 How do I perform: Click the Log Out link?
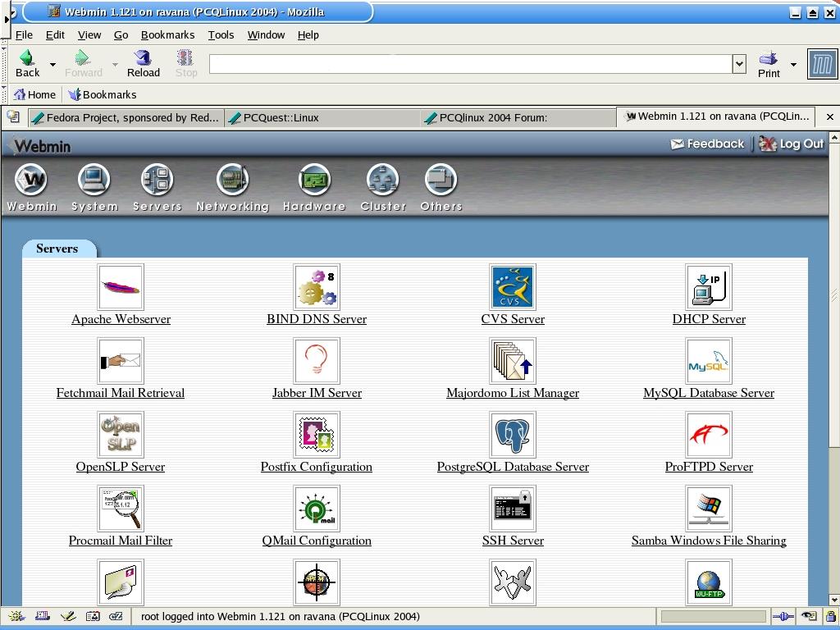coord(792,144)
